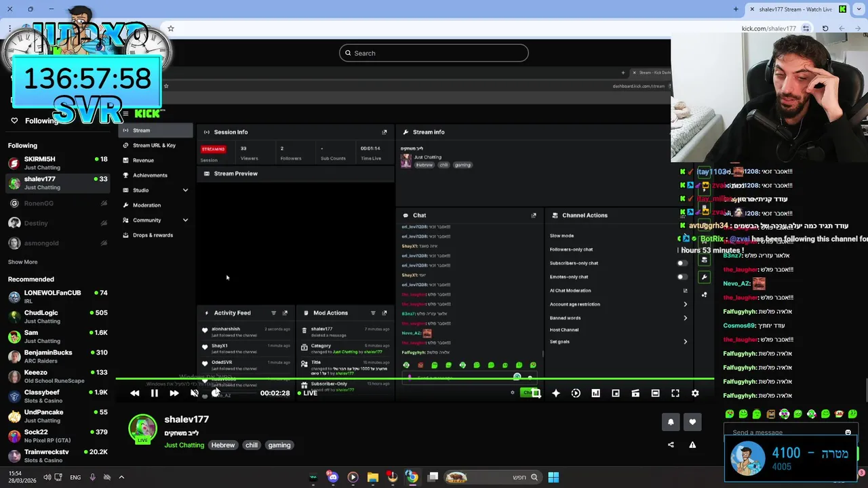This screenshot has height=488, width=868.
Task: Focus the Kick Search field
Action: pyautogui.click(x=434, y=53)
